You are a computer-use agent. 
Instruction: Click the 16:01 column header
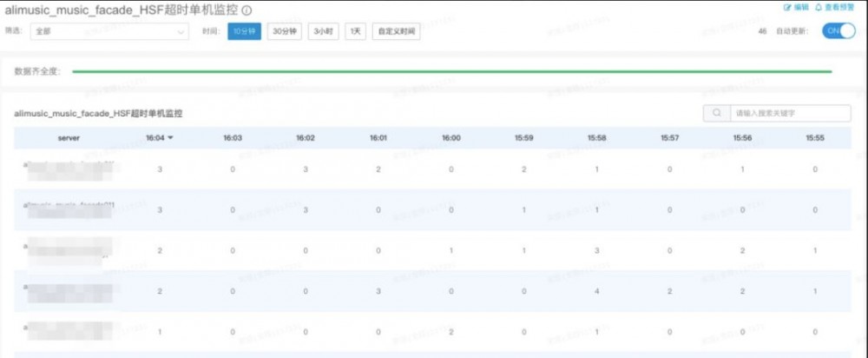click(378, 138)
